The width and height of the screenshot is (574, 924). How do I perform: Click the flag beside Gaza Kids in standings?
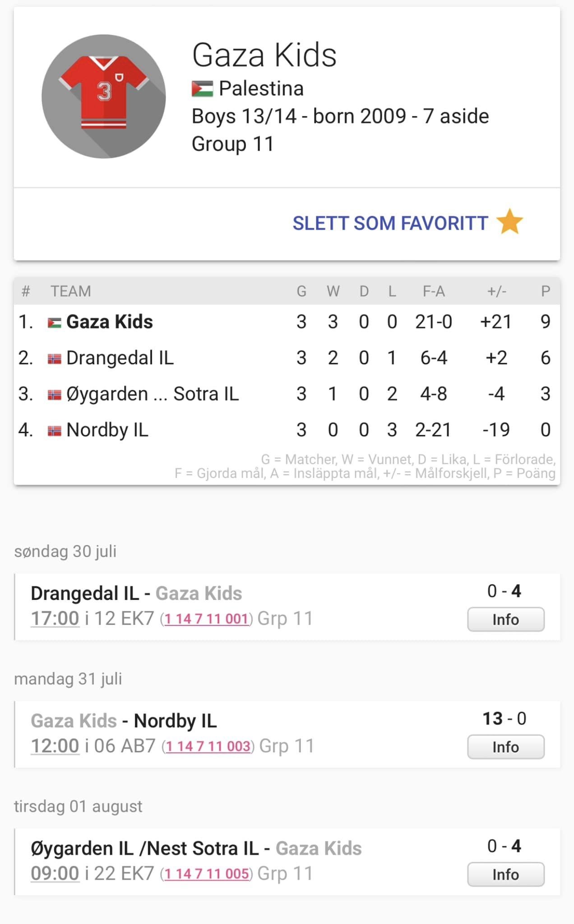point(55,323)
